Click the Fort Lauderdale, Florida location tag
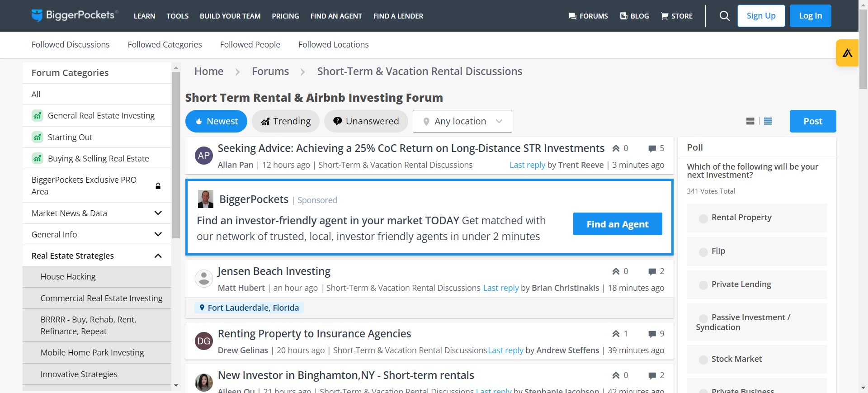This screenshot has height=393, width=868. click(249, 308)
